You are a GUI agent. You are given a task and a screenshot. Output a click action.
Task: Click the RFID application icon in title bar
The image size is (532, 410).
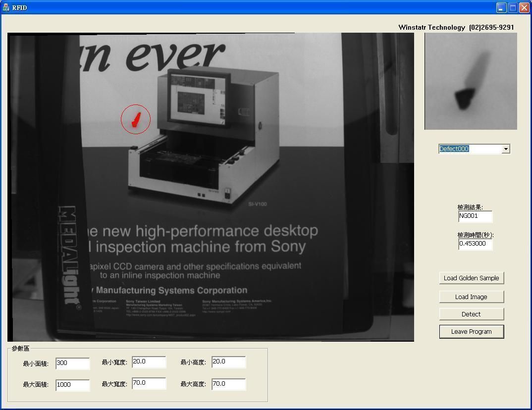pos(6,7)
